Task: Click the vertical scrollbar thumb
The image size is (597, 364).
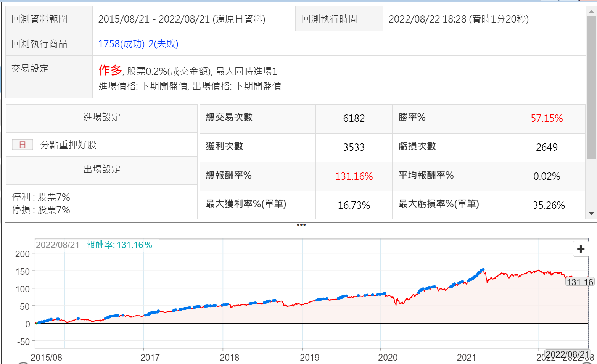Action: (x=591, y=88)
